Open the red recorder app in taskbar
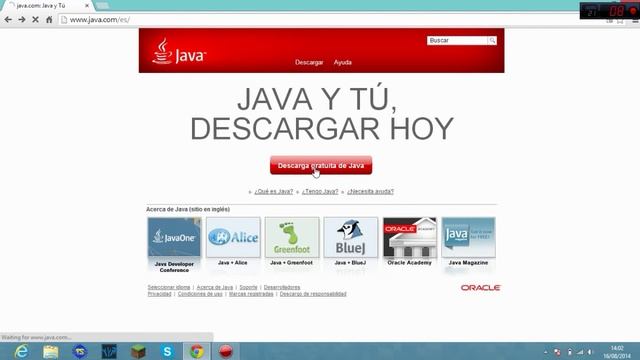Screen dimensions: 640x360 click(x=225, y=351)
